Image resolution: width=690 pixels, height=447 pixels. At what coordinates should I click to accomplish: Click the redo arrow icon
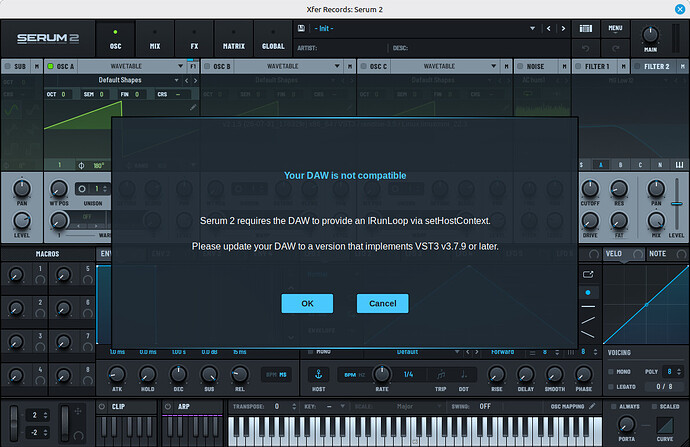click(615, 48)
